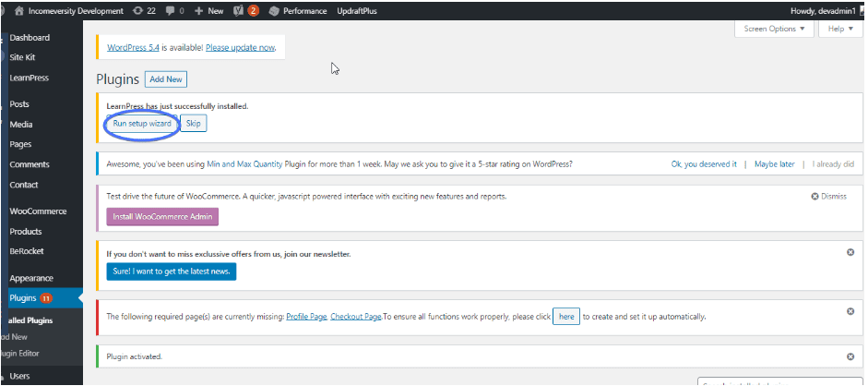Screen dimensions: 868x386
Task: Open the Checkout Page link
Action: pos(356,317)
